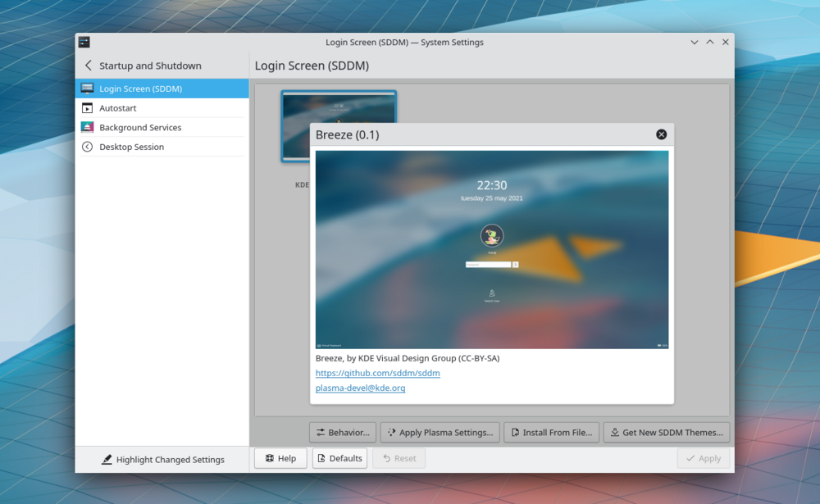The image size is (820, 504).
Task: Select Login Screen (SDDM) sidebar entry
Action: (162, 89)
